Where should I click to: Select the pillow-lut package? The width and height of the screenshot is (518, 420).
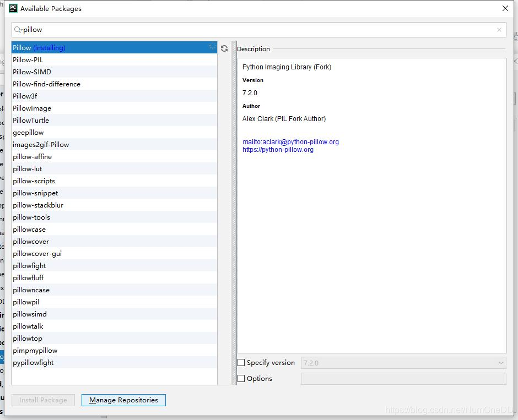tap(114, 169)
